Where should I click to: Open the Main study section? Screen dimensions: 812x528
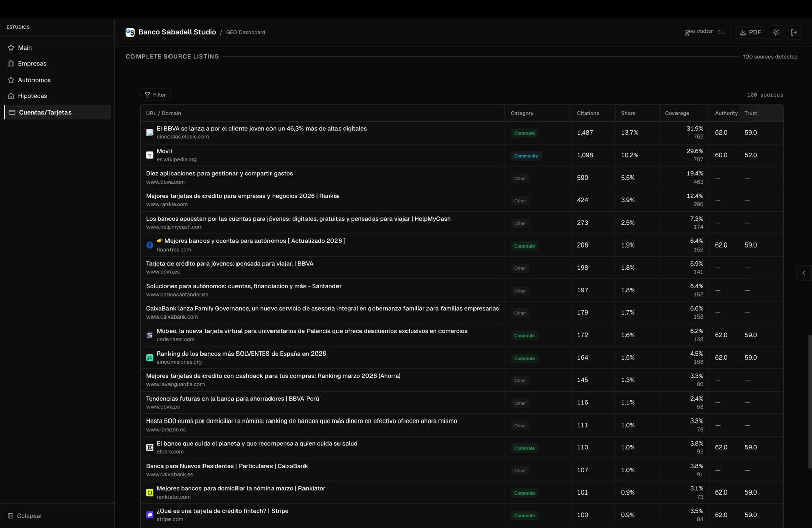pyautogui.click(x=25, y=48)
